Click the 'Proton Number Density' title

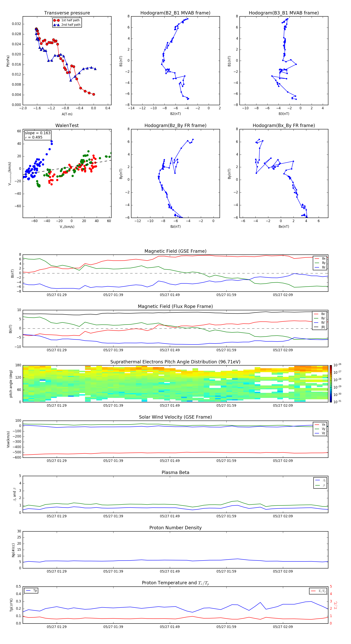tap(175, 528)
